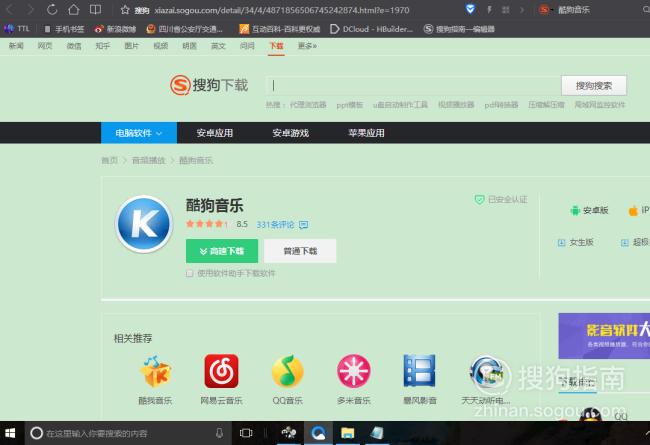Click the Windows taskbar search box

pos(128,433)
